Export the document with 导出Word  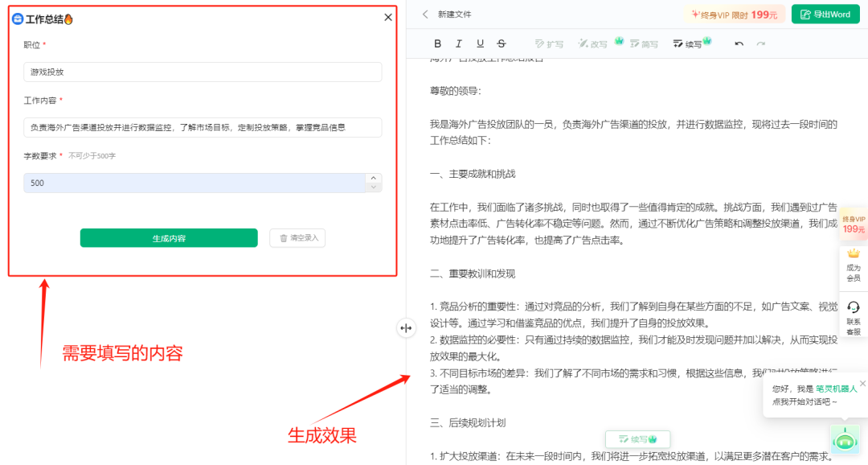(x=825, y=14)
